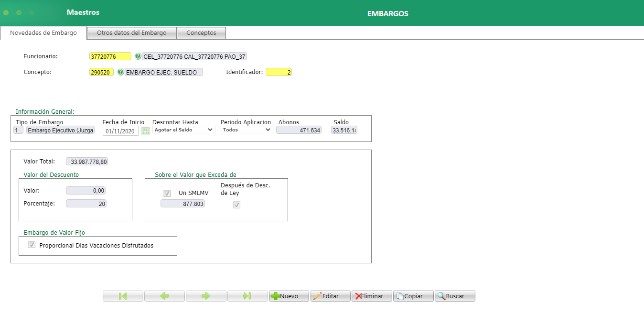The height and width of the screenshot is (314, 644).
Task: Create a new record with the Nuevo button
Action: tap(289, 295)
